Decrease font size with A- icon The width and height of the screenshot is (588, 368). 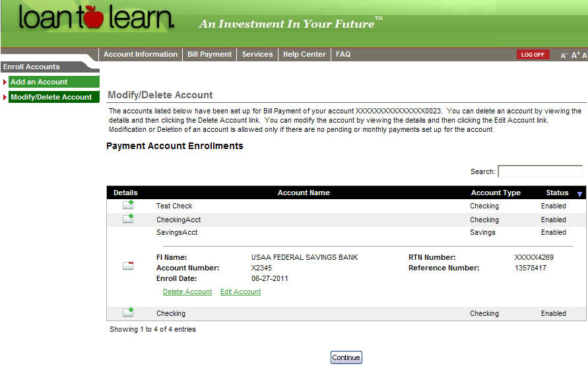coord(564,55)
